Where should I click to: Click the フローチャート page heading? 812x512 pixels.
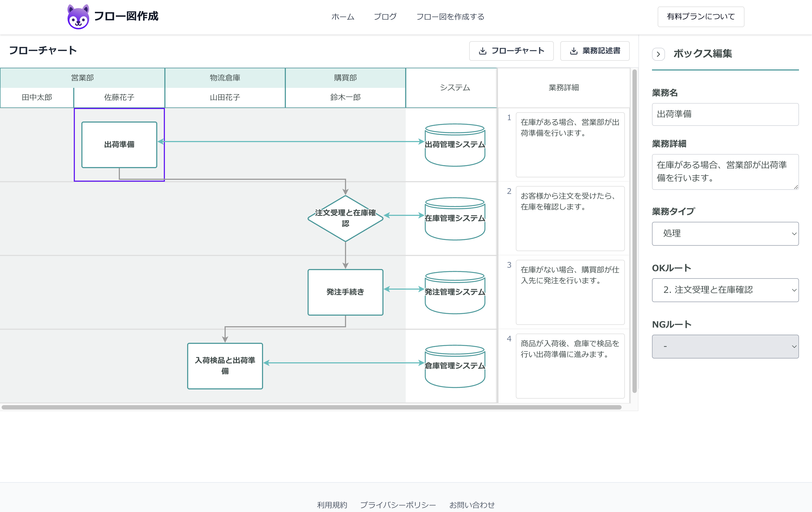tap(43, 51)
